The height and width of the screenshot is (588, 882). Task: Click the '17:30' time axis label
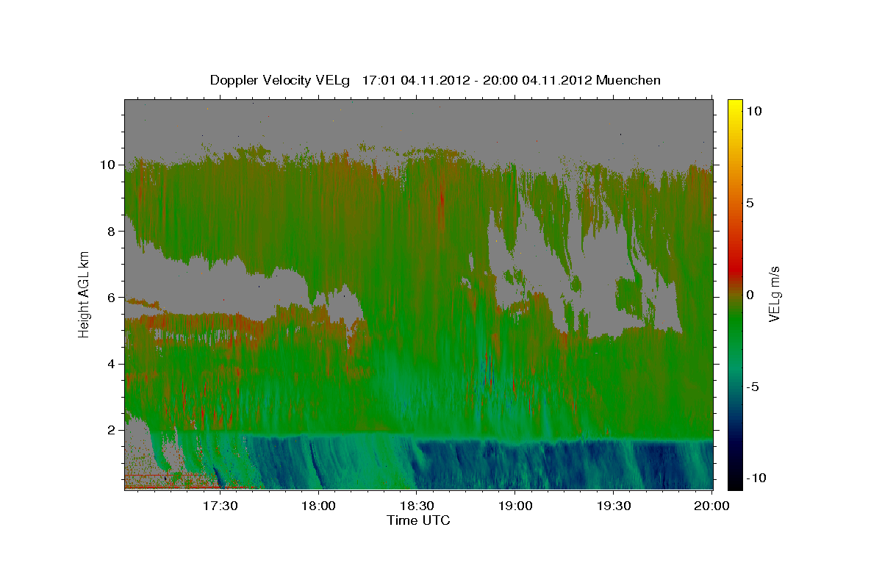click(x=220, y=506)
